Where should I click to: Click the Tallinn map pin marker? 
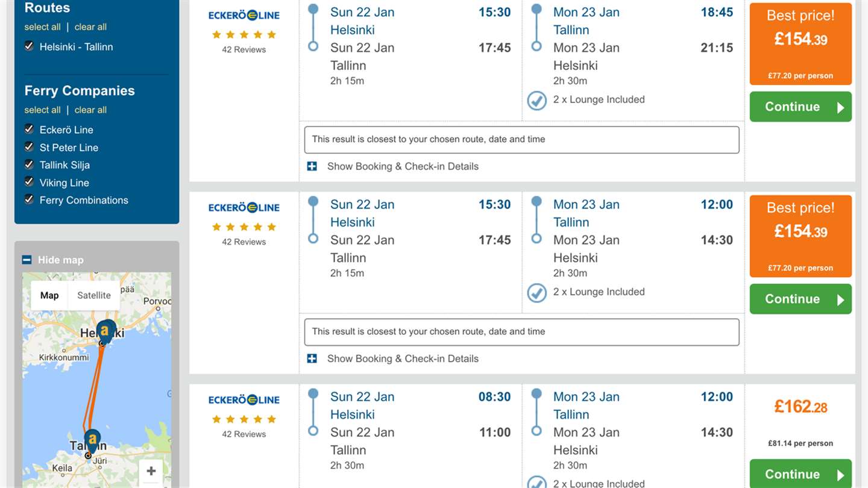(x=92, y=439)
